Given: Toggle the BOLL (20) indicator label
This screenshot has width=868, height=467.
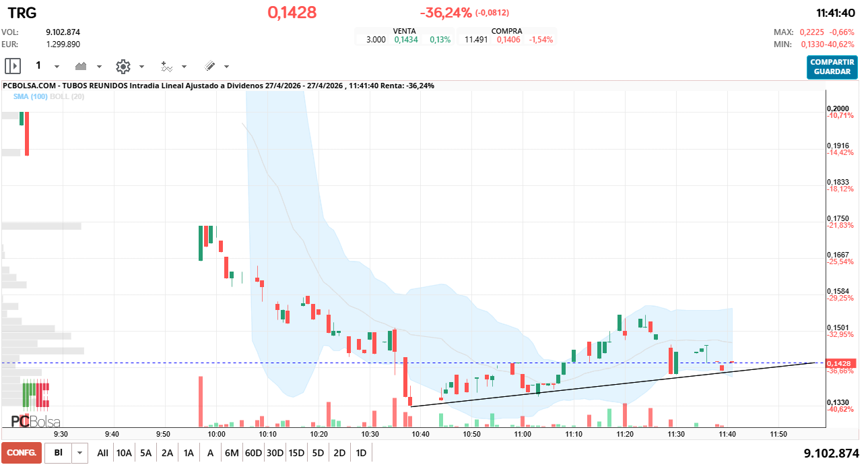Looking at the screenshot, I should click(69, 97).
